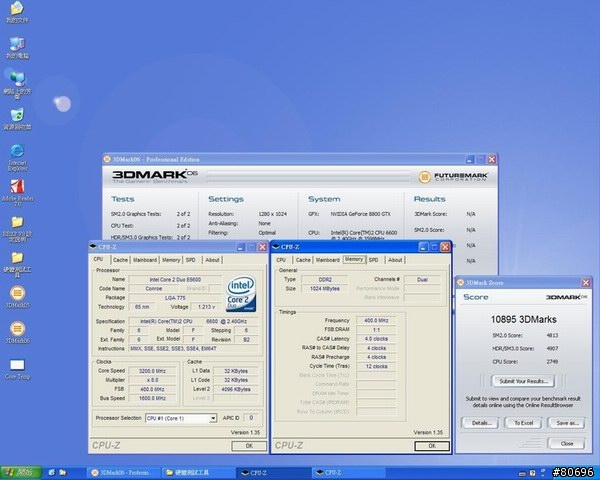Click the Channels # value Dual
This screenshot has height=480, width=600.
tap(422, 280)
